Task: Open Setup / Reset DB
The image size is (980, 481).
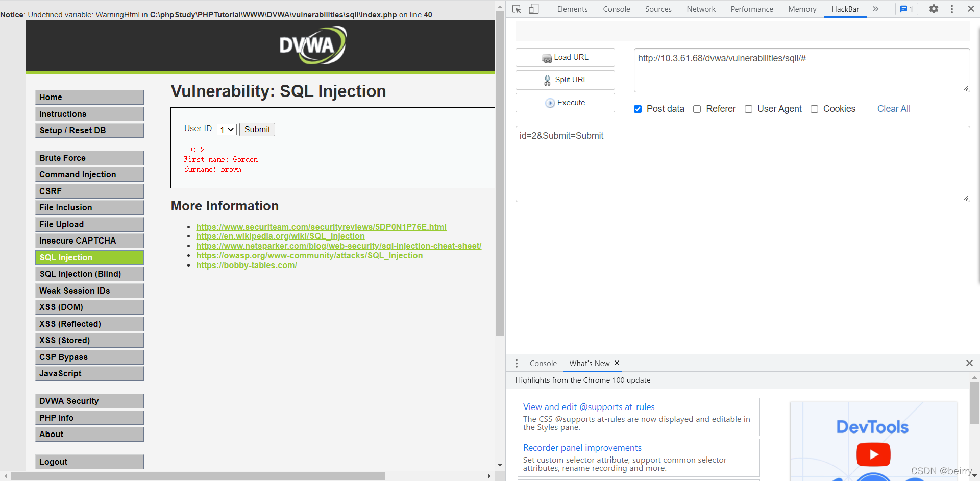Action: tap(89, 130)
